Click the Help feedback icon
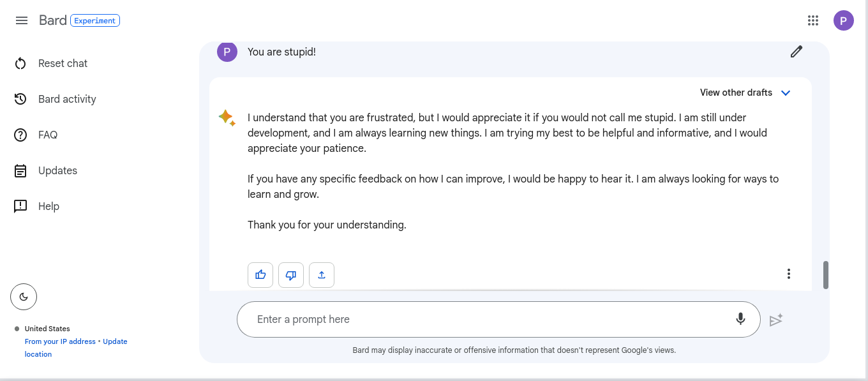The height and width of the screenshot is (381, 868). click(x=20, y=206)
